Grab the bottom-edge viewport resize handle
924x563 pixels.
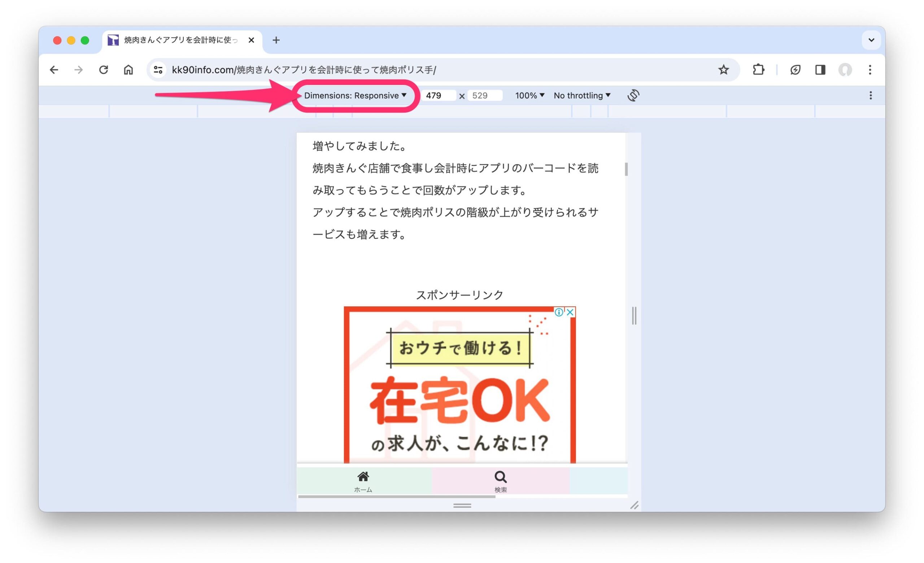click(462, 506)
